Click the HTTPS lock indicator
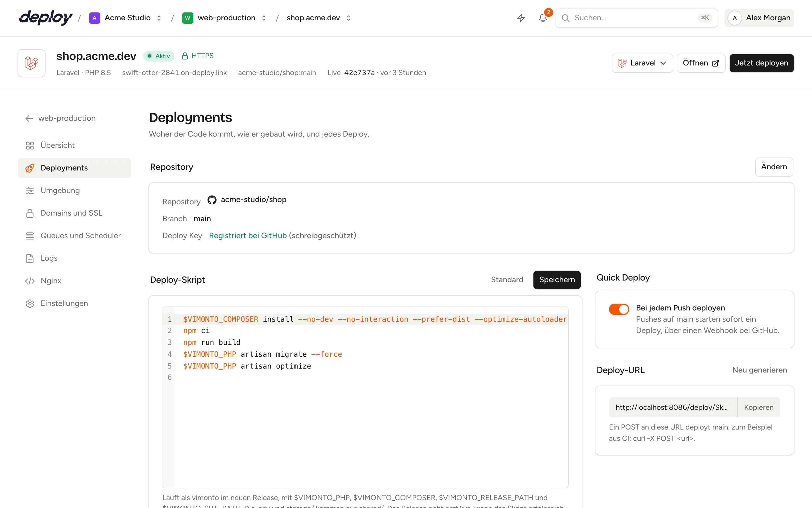The height and width of the screenshot is (508, 812). (197, 56)
